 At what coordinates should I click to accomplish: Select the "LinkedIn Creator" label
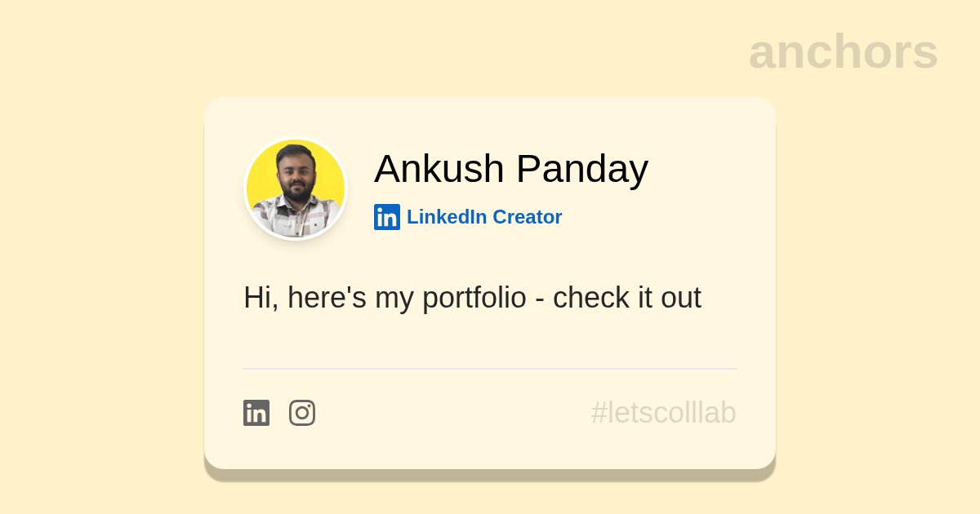click(x=483, y=217)
